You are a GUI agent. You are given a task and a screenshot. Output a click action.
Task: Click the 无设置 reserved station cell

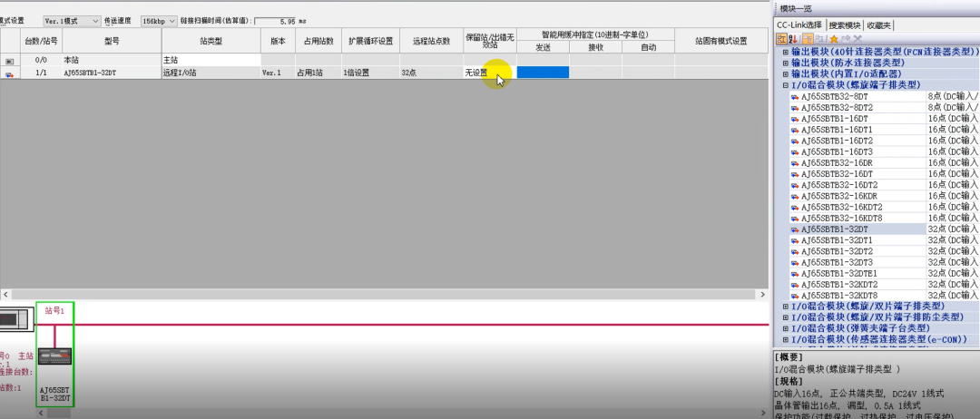(x=490, y=73)
